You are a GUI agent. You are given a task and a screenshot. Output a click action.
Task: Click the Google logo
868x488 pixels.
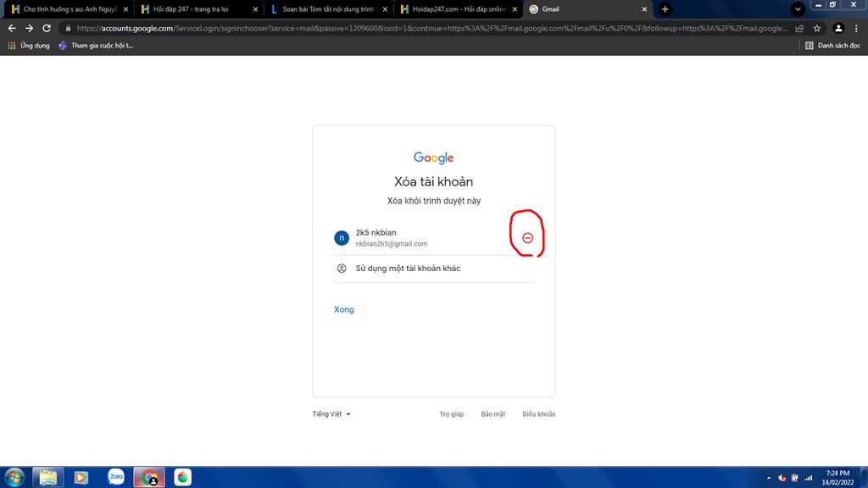point(433,158)
